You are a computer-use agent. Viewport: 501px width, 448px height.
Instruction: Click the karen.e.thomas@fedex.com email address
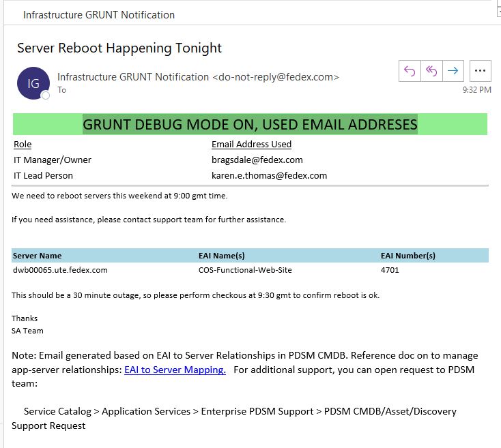point(269,175)
